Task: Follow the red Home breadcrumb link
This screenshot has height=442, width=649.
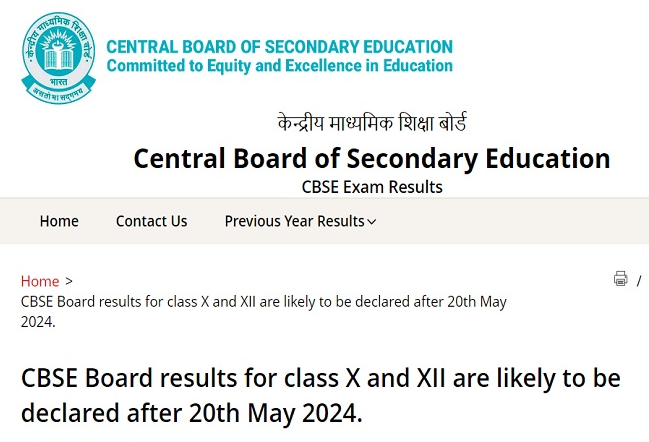Action: (x=40, y=281)
